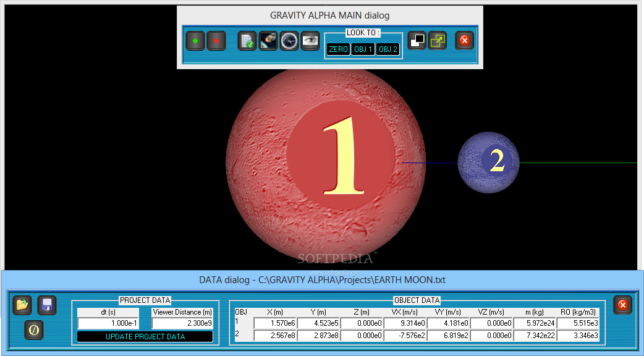This screenshot has width=644, height=356.
Task: Look to OBJ 1
Action: [x=363, y=49]
